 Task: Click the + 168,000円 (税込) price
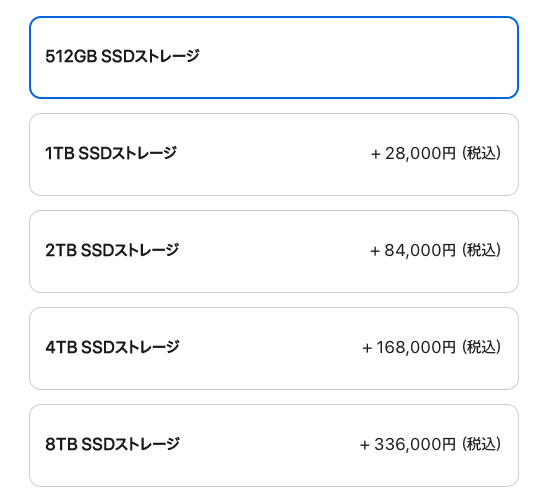[432, 347]
